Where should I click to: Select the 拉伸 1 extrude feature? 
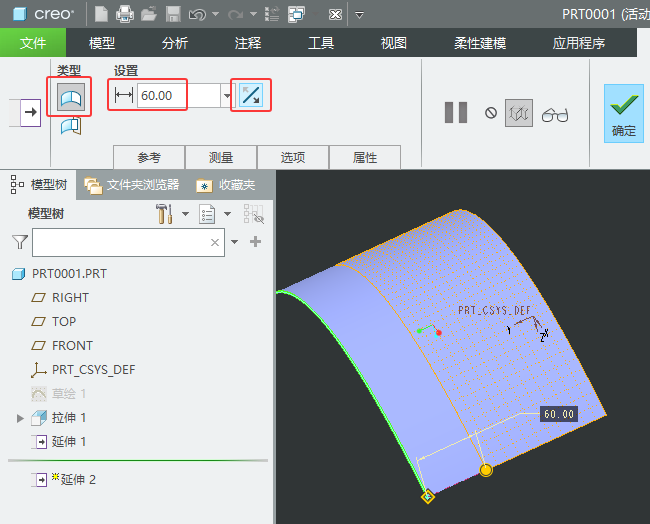[x=59, y=417]
